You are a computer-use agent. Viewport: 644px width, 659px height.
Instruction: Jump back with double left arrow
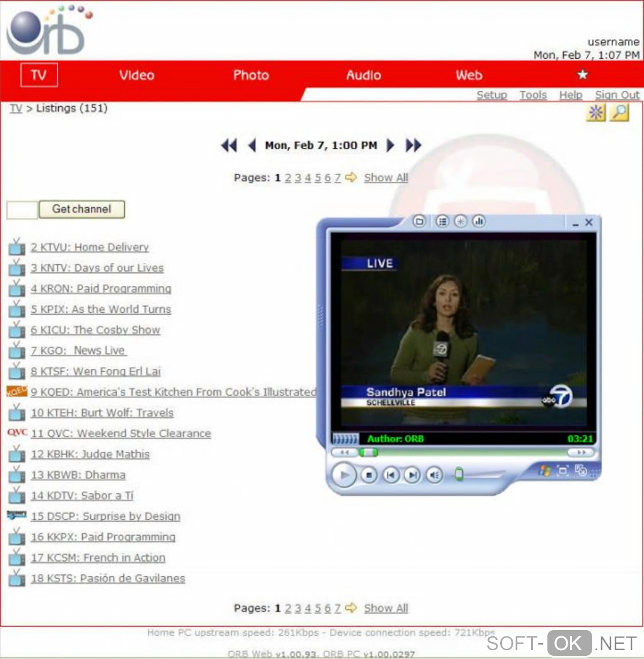tap(229, 145)
